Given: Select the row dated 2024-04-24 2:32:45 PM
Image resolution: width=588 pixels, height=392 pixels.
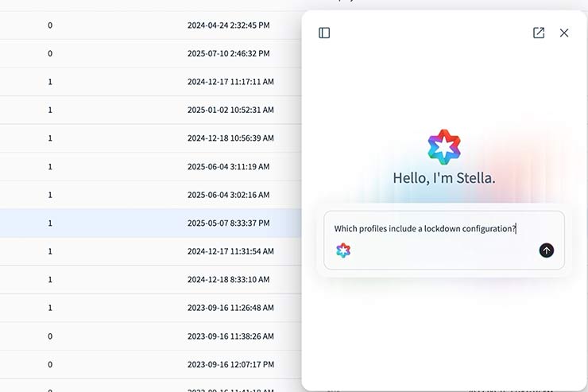Looking at the screenshot, I should click(228, 25).
